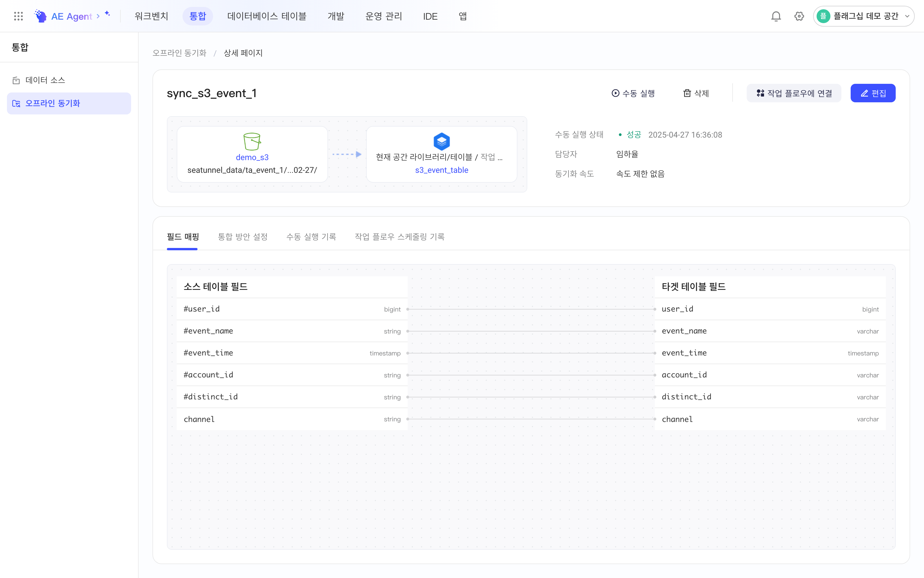Open the s3_event_table link
The height and width of the screenshot is (578, 924).
click(x=441, y=170)
